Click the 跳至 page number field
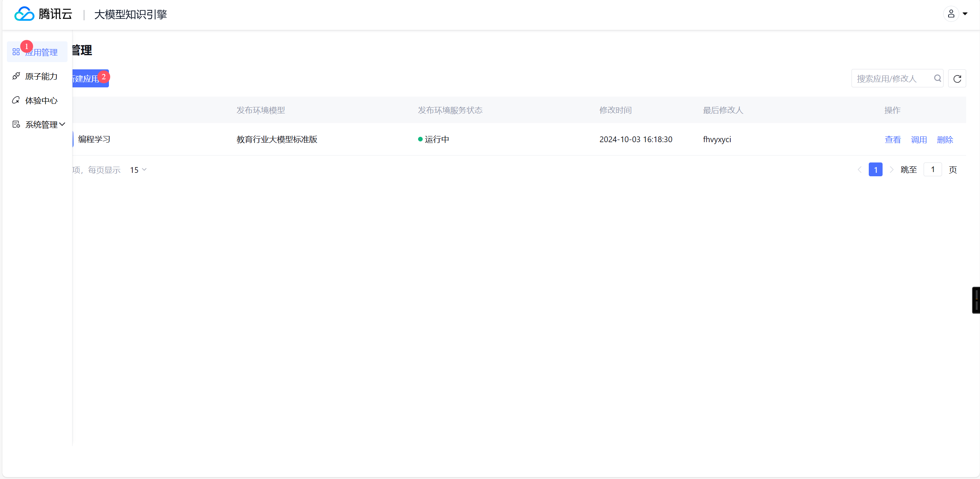The width and height of the screenshot is (980, 479). coord(932,169)
